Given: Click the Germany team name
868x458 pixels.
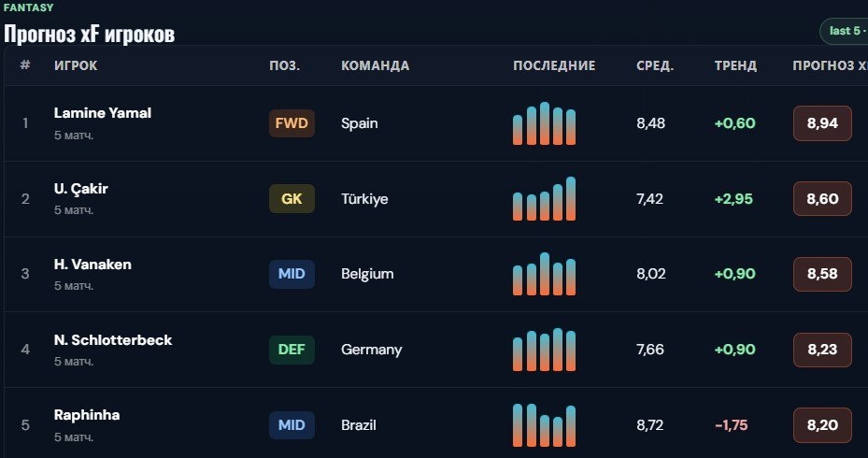Looking at the screenshot, I should (372, 350).
